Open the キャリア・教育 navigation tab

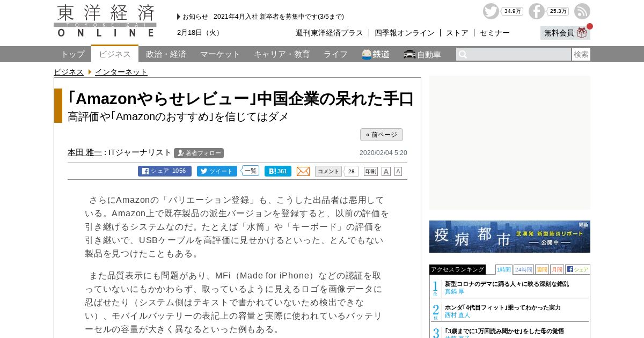pos(282,54)
